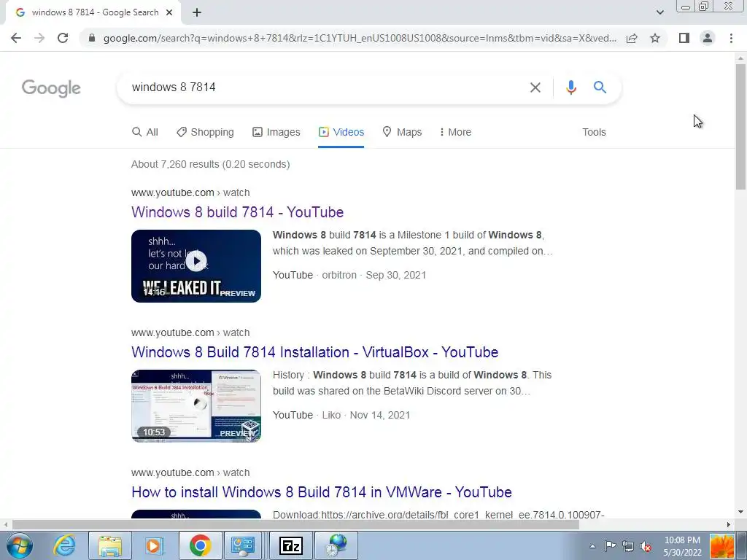Open Windows 8 build 7814 - YouTube result
The width and height of the screenshot is (747, 560).
pos(237,212)
